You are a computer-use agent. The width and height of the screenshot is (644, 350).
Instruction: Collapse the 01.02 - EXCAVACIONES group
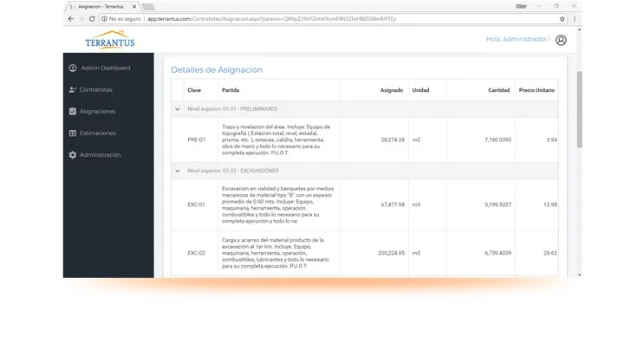(x=178, y=171)
